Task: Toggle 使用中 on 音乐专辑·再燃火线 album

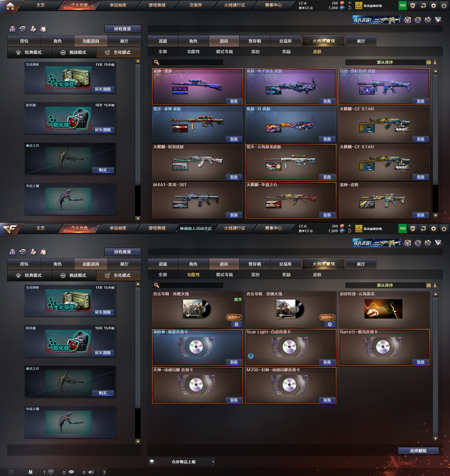Action: point(234,317)
